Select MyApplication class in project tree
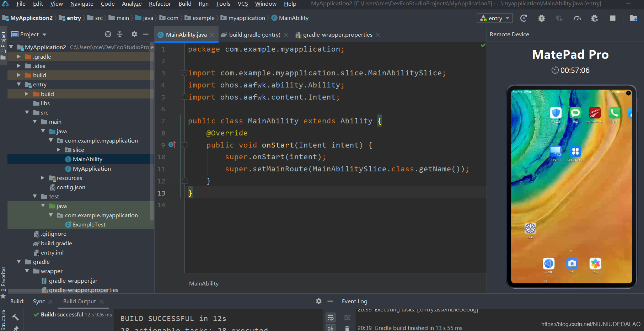 [x=92, y=169]
